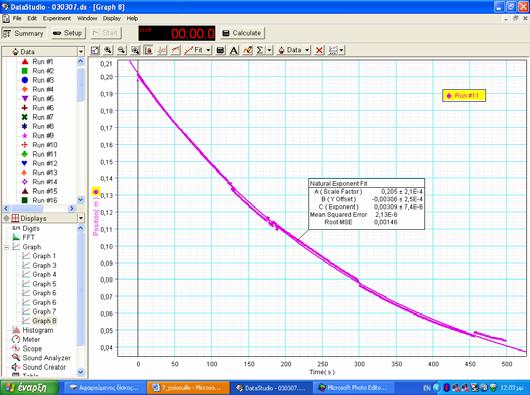This screenshot has height=395, width=530.
Task: Collapse the Graph tree node
Action: coord(6,247)
